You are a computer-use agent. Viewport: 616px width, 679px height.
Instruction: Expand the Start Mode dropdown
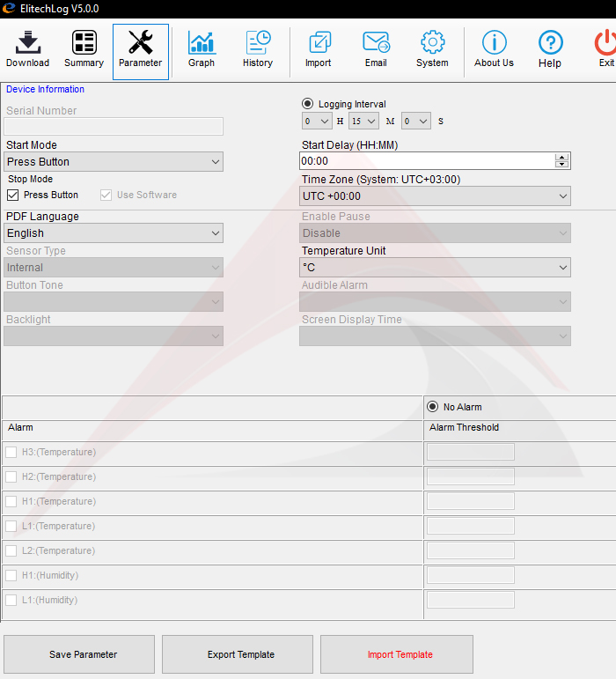(x=114, y=161)
